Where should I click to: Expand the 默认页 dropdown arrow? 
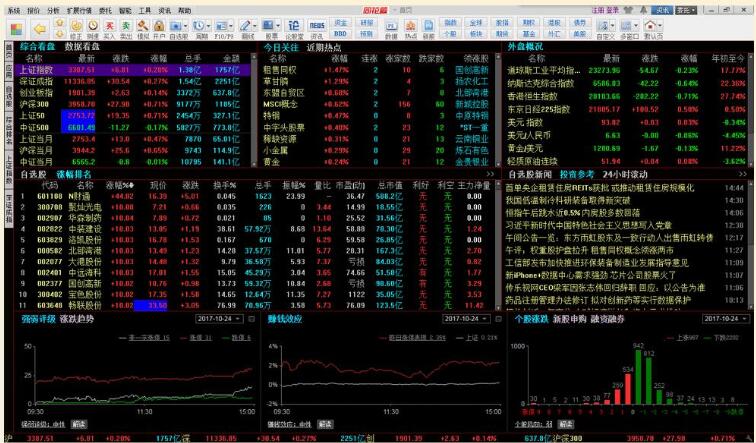[x=660, y=25]
